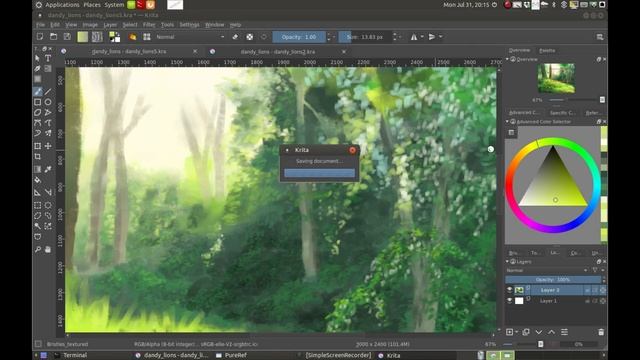Toggle Preserve Alpha button

click(x=249, y=37)
